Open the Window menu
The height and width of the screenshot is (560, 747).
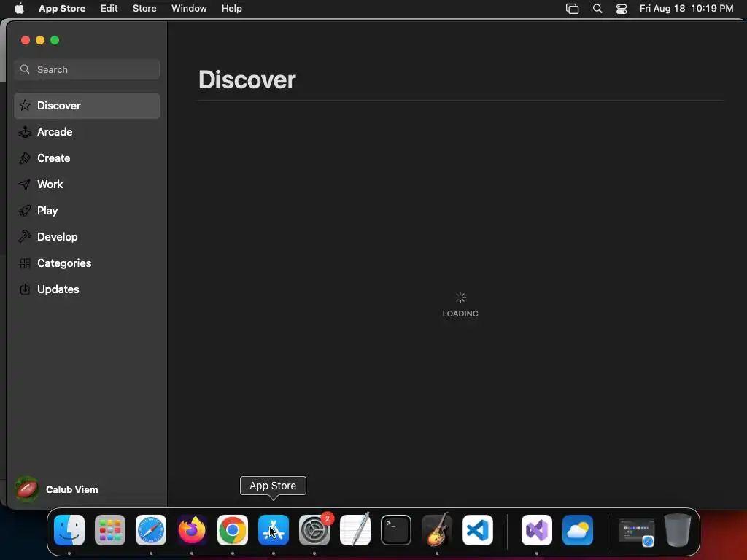[x=189, y=8]
